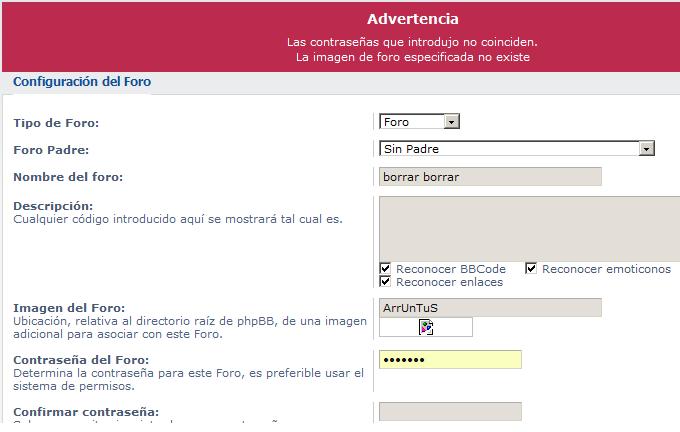Click 'Cualquier código introducido aquí' help text
The height and width of the screenshot is (432, 680).
coord(178,219)
